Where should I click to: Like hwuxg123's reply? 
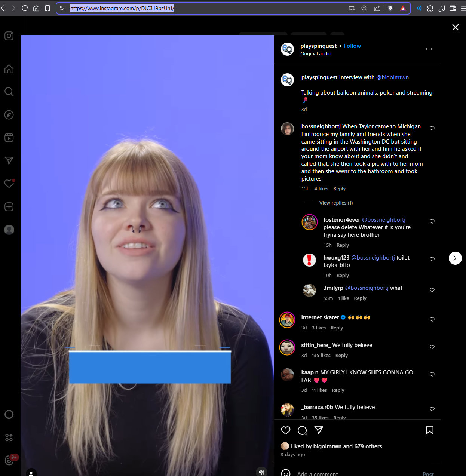(432, 259)
